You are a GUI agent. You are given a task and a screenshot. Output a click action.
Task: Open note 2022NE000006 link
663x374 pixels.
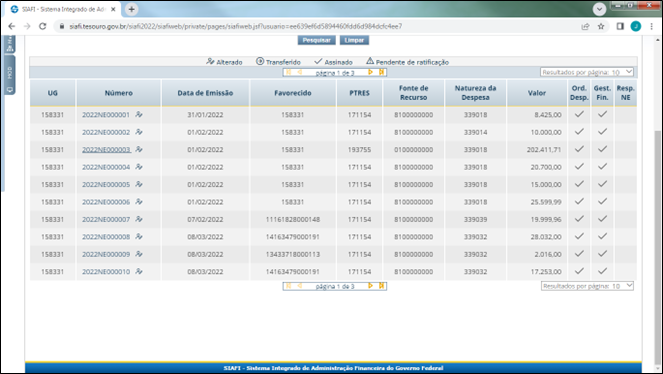point(106,202)
